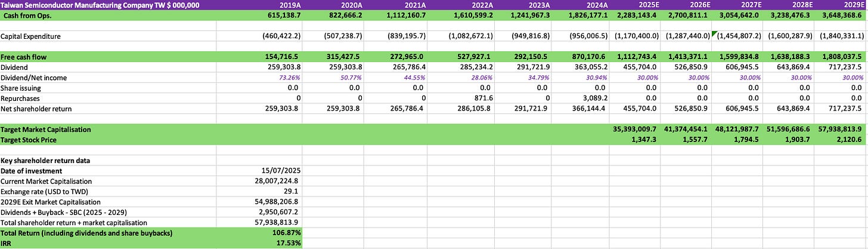Select Target Stock Price value 2,120.6
This screenshot has height=249, width=868.
[853, 140]
